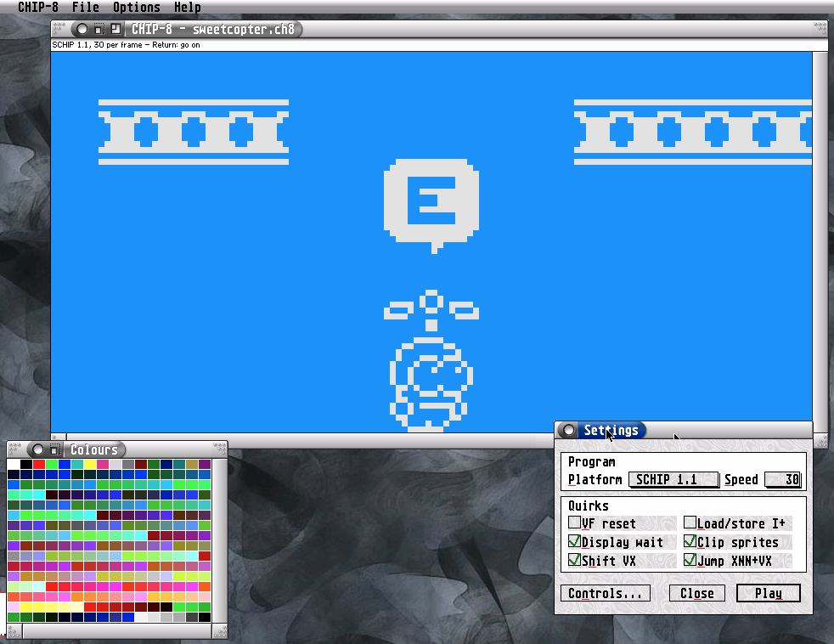Uncheck the Shift VX quirk
Screen dimensions: 834x644
point(574,560)
